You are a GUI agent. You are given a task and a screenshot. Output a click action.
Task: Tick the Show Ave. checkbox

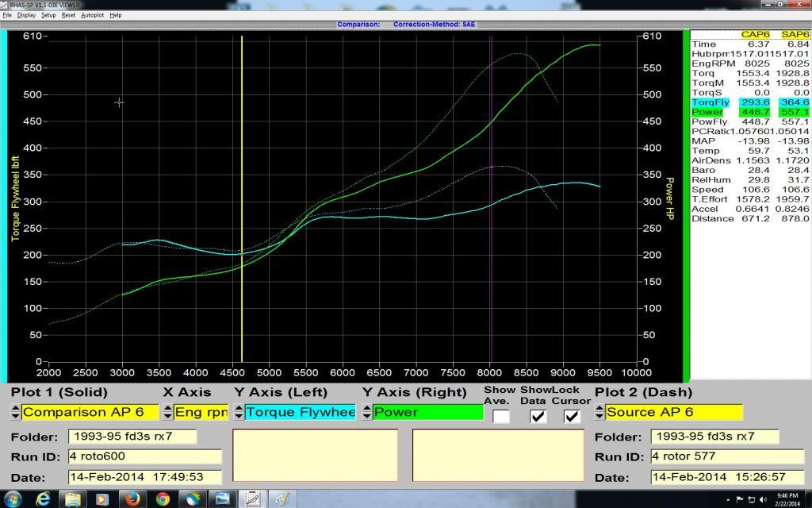(x=501, y=416)
